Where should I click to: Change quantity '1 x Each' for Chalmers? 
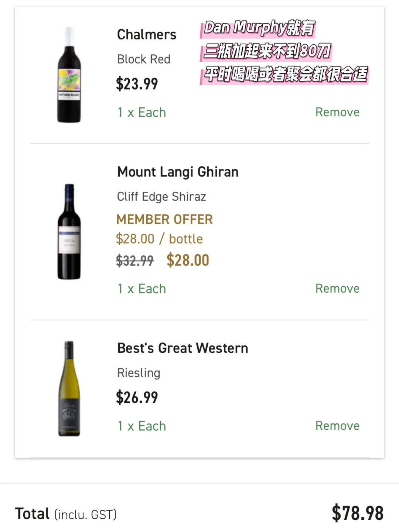141,112
